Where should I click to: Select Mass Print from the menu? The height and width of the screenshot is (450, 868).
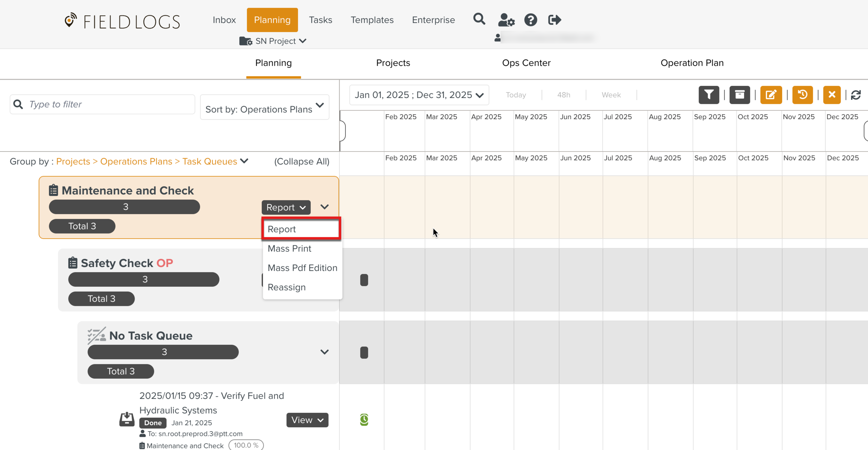pos(289,248)
